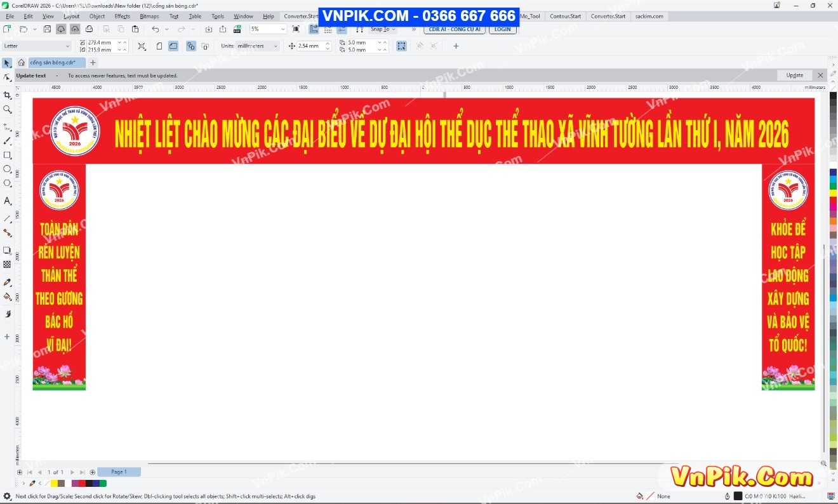Click the Export icon
This screenshot has height=504, width=838.
tap(223, 29)
